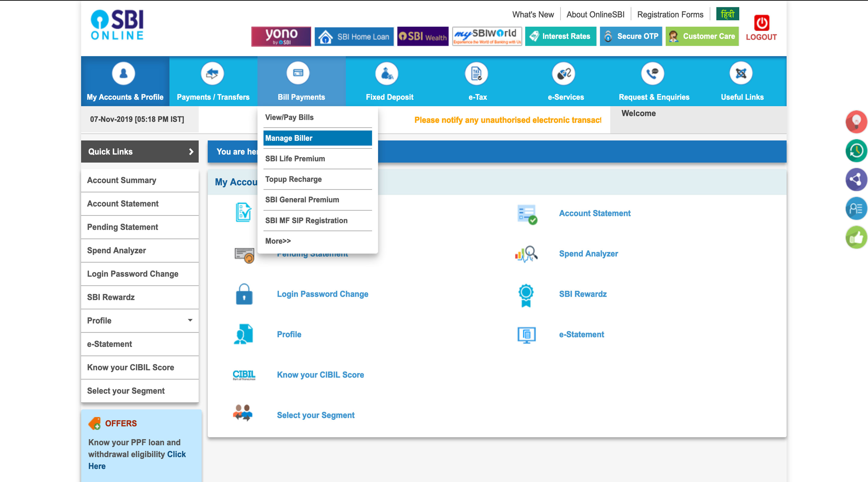The height and width of the screenshot is (482, 868).
Task: Open Request & Enquiries phone icon
Action: (652, 74)
